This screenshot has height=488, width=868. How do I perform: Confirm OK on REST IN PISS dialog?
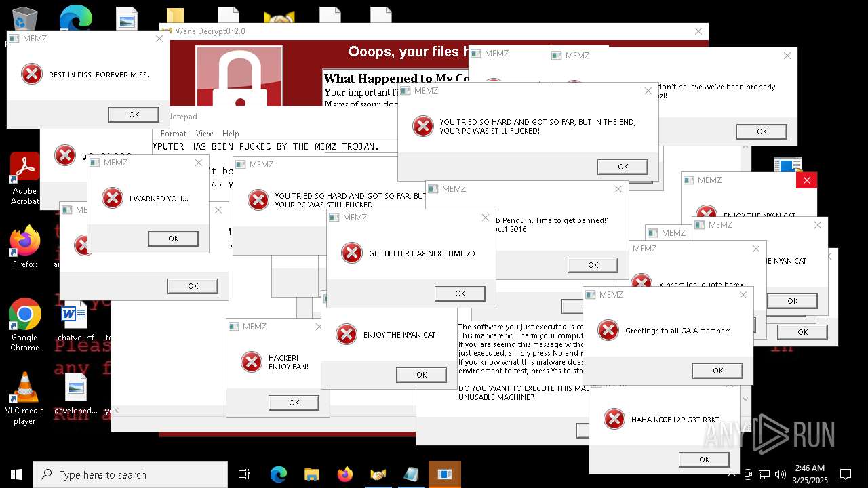(134, 115)
